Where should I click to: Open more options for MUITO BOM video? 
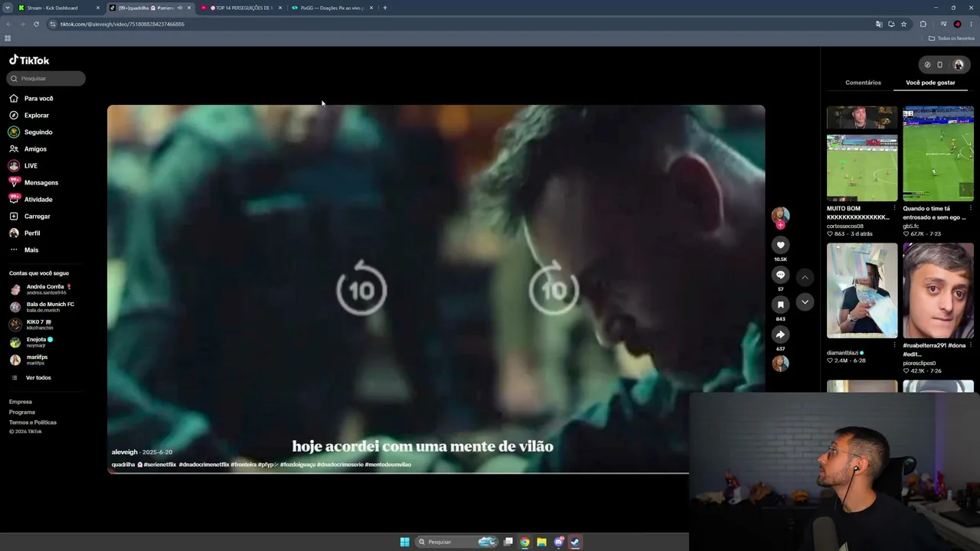pos(895,208)
